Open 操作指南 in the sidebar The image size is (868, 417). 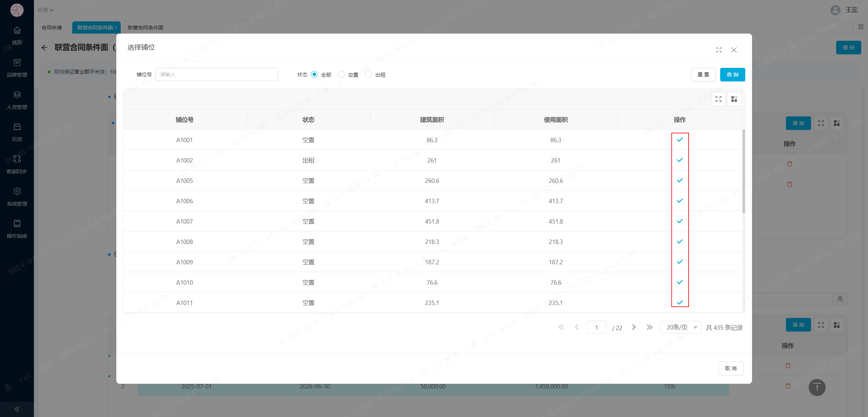17,229
